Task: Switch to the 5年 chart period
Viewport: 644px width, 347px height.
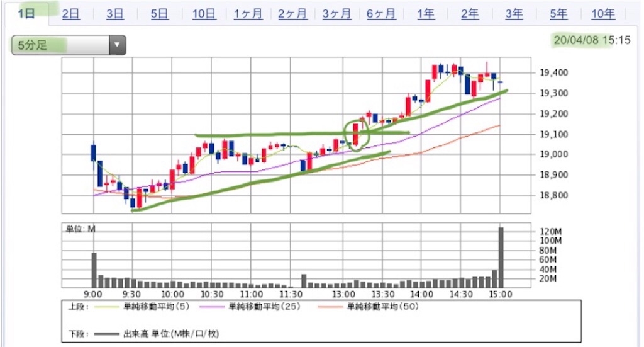Action: point(558,14)
